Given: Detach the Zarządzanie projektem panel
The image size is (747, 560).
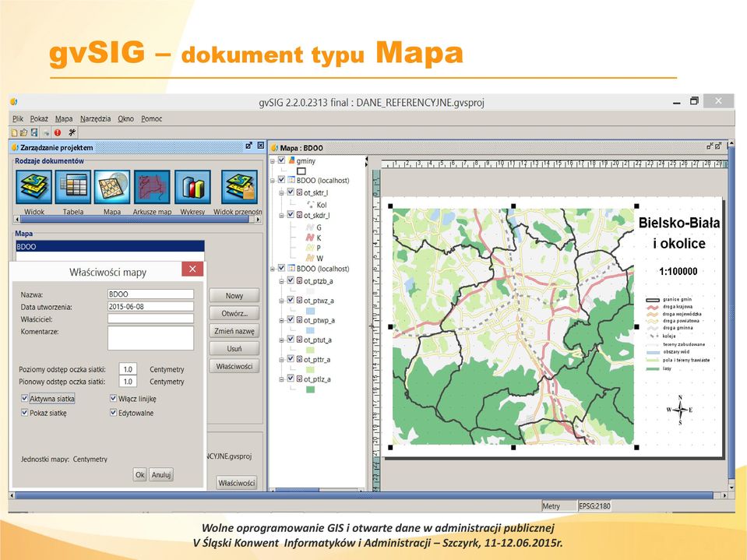Looking at the screenshot, I should coord(248,146).
